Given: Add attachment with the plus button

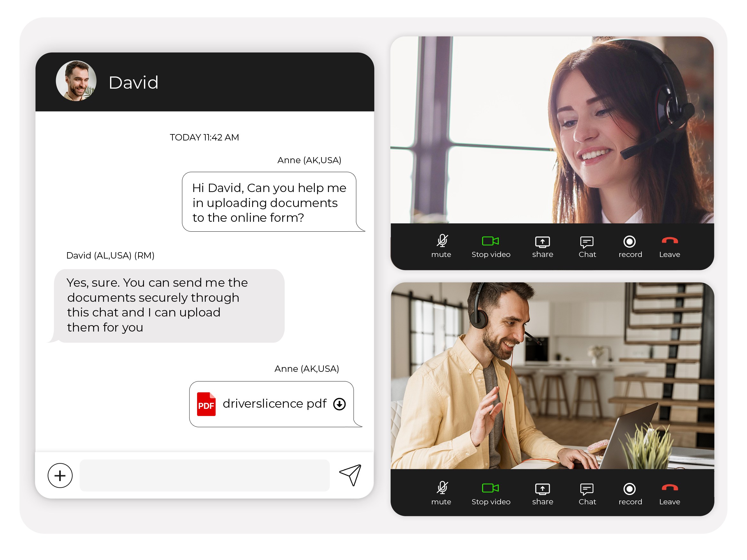Looking at the screenshot, I should pos(60,476).
